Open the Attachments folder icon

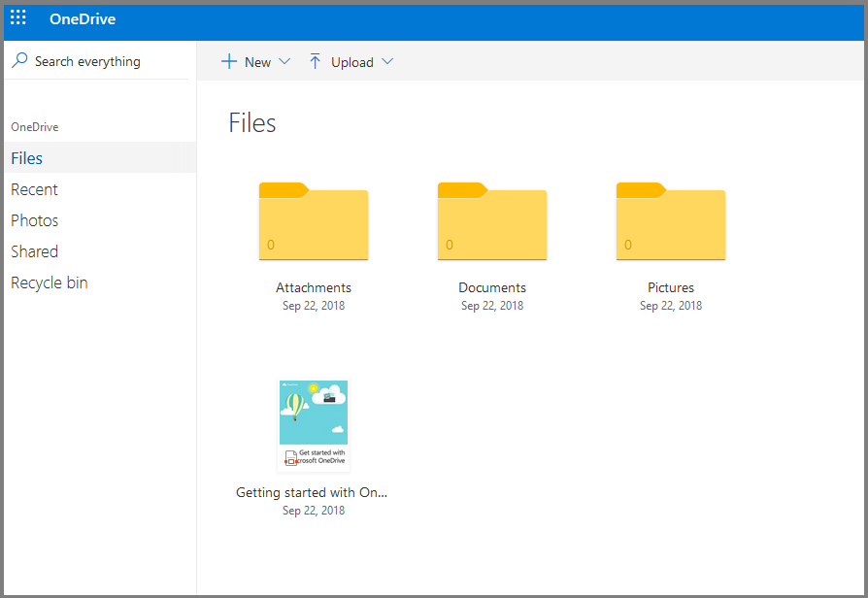[x=314, y=221]
